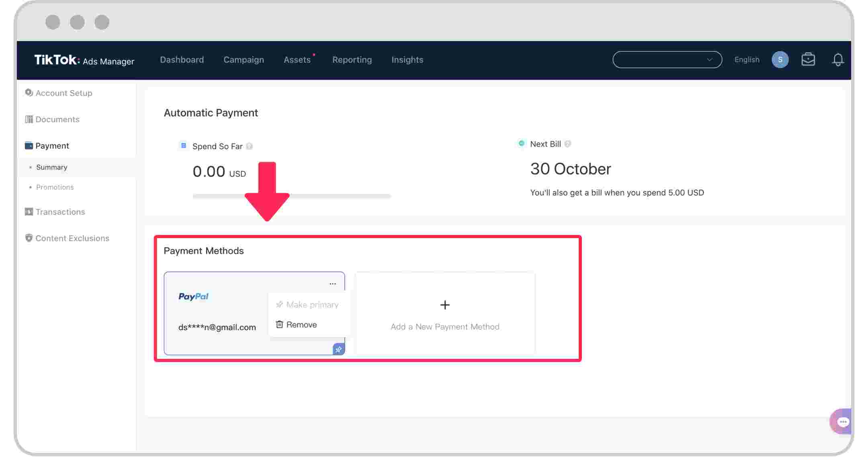
Task: Select the Dashboard tab
Action: click(x=181, y=59)
